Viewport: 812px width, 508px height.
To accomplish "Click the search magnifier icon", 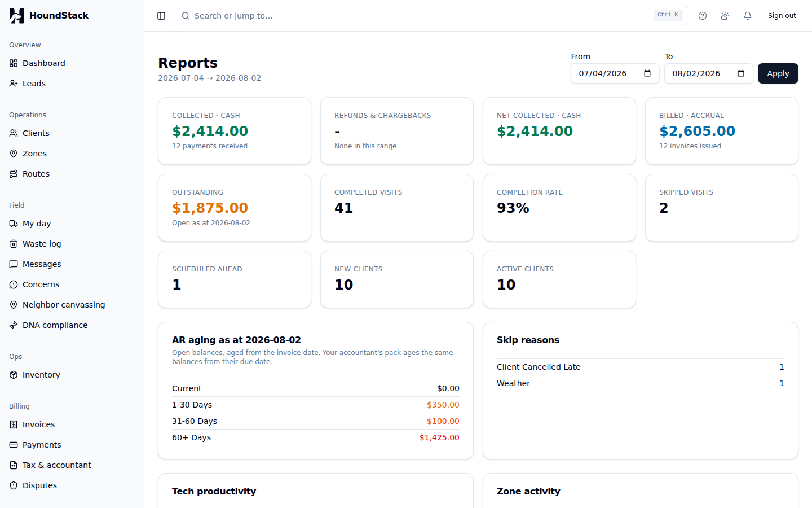I will point(186,16).
